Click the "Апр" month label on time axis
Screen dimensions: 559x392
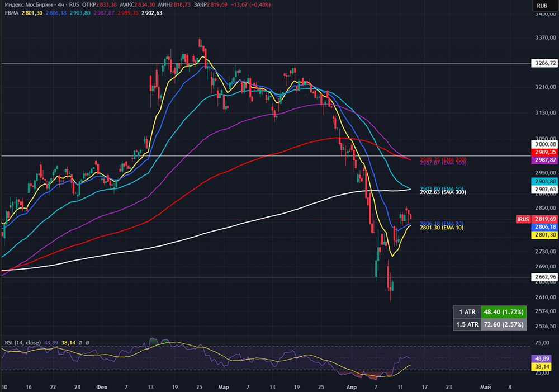point(352,387)
